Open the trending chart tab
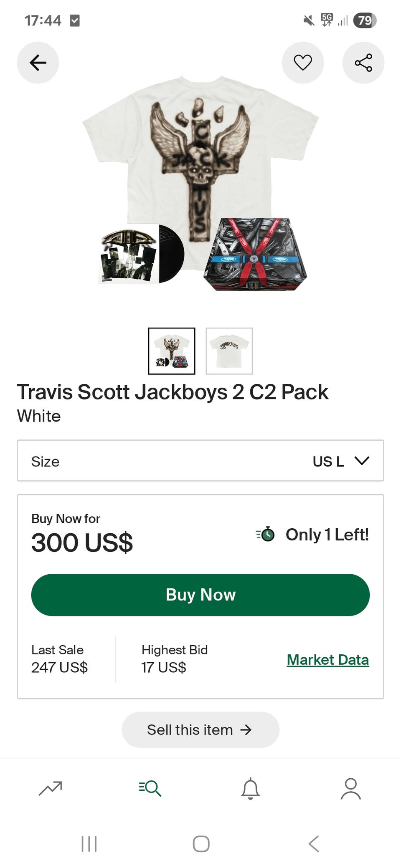Viewport: 401px width, 868px height. tap(50, 788)
